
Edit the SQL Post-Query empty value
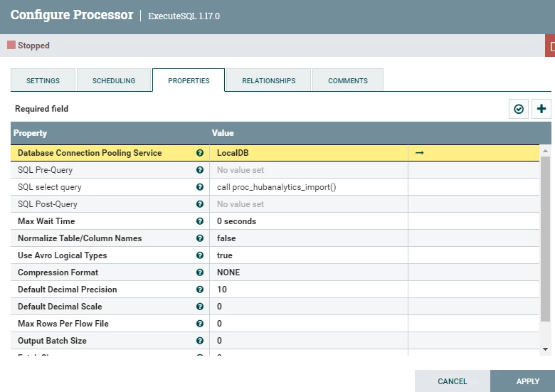click(309, 204)
